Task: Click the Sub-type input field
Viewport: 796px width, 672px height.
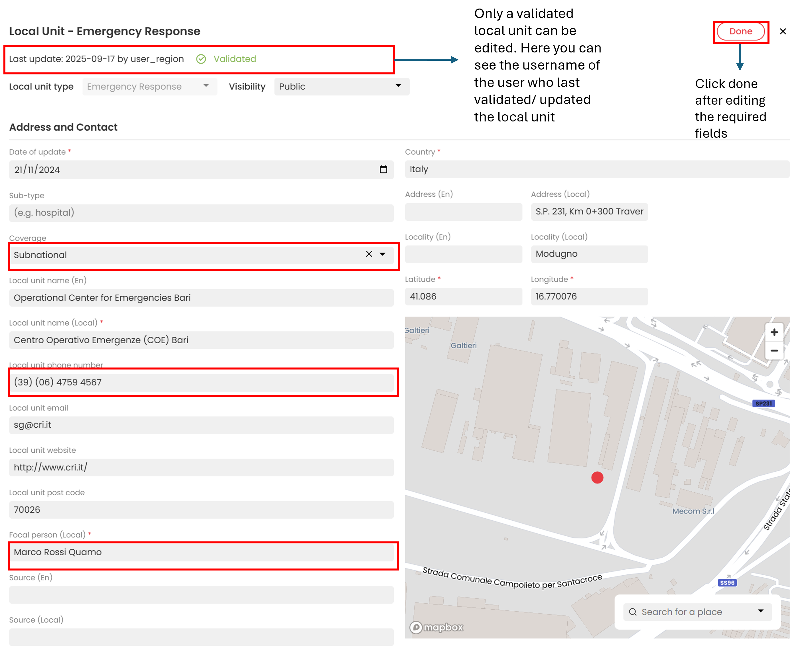Action: (201, 213)
